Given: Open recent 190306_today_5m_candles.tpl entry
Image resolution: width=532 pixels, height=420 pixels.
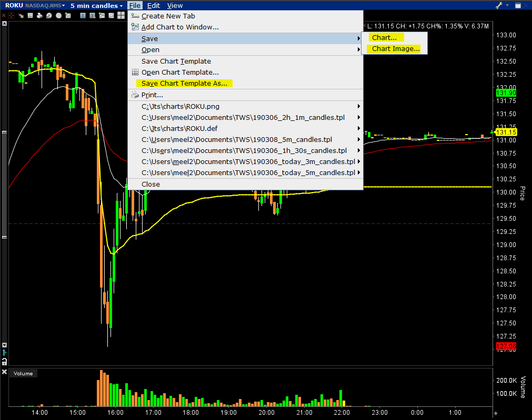Looking at the screenshot, I should [x=245, y=173].
